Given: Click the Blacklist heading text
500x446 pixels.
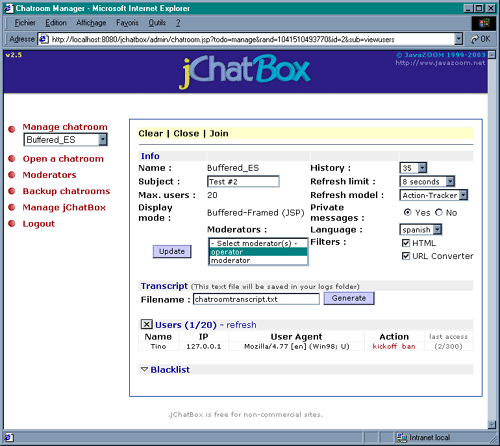Looking at the screenshot, I should point(170,369).
